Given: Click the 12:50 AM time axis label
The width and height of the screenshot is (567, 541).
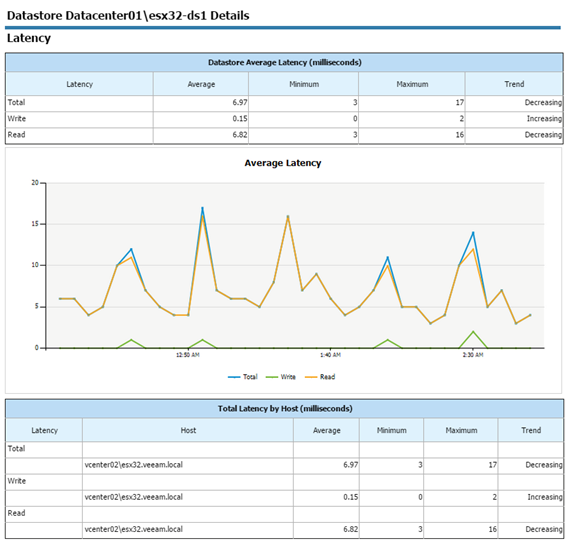Looking at the screenshot, I should click(x=188, y=355).
